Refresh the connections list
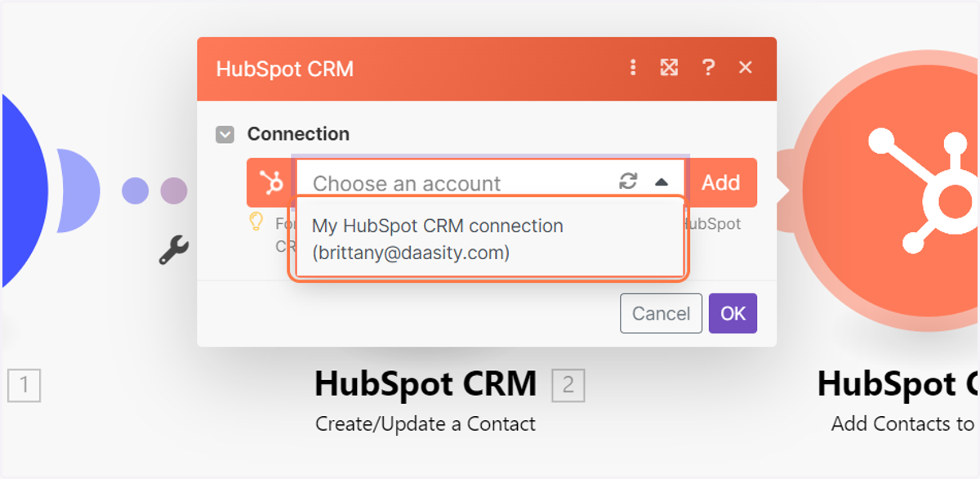 click(x=628, y=181)
